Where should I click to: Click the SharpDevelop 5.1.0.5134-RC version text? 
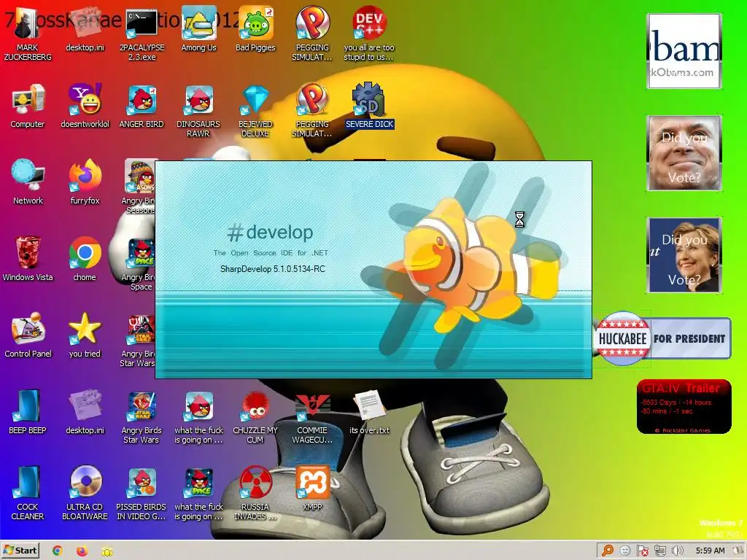pyautogui.click(x=273, y=269)
